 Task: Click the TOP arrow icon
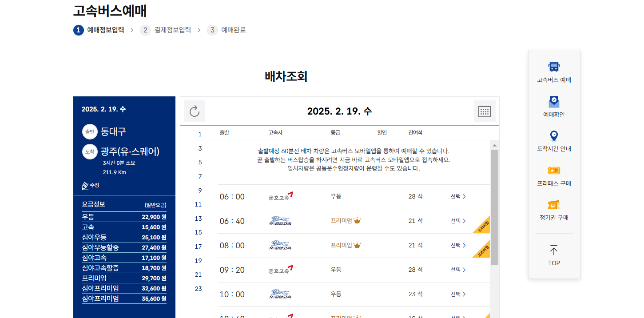[x=554, y=250]
